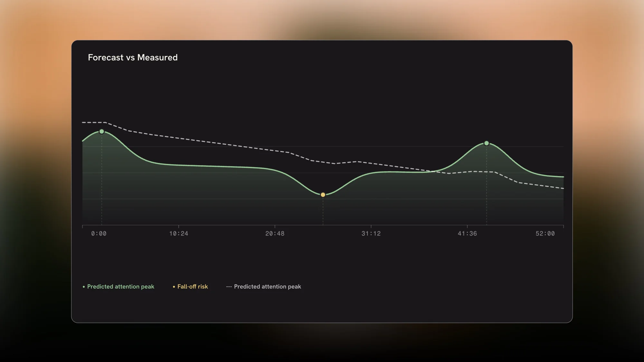Screen dimensions: 644x362
Task: Click the yellow fall-off risk marker
Action: [x=323, y=195]
